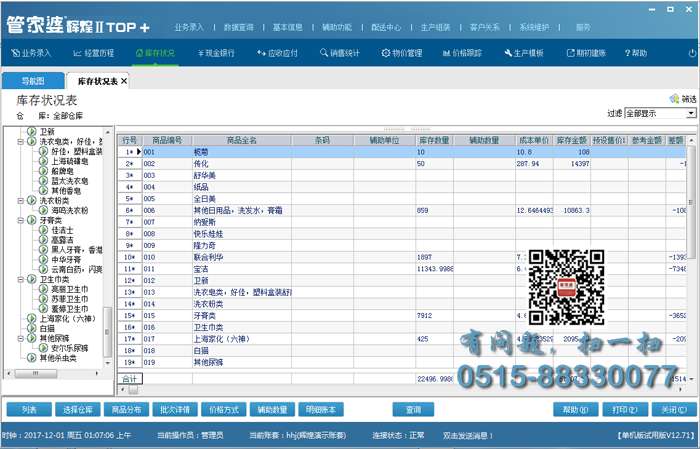Open the 配送中心 top menu
Viewport: 700px width, 449px height.
point(386,27)
